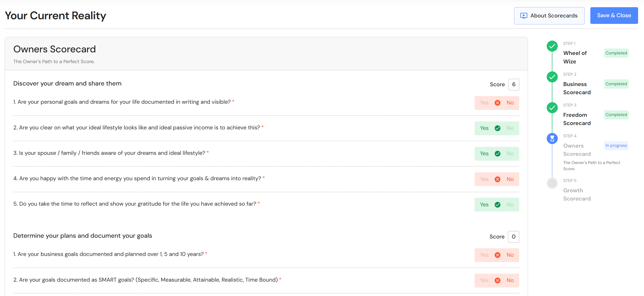Click the Score field showing 6

(513, 84)
